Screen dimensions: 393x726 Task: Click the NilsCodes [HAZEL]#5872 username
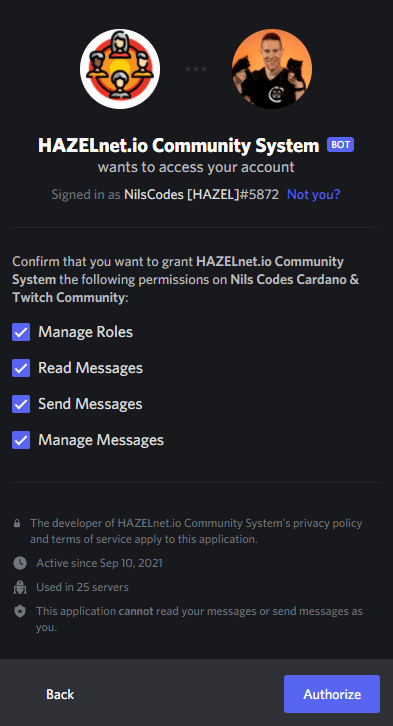click(x=201, y=194)
